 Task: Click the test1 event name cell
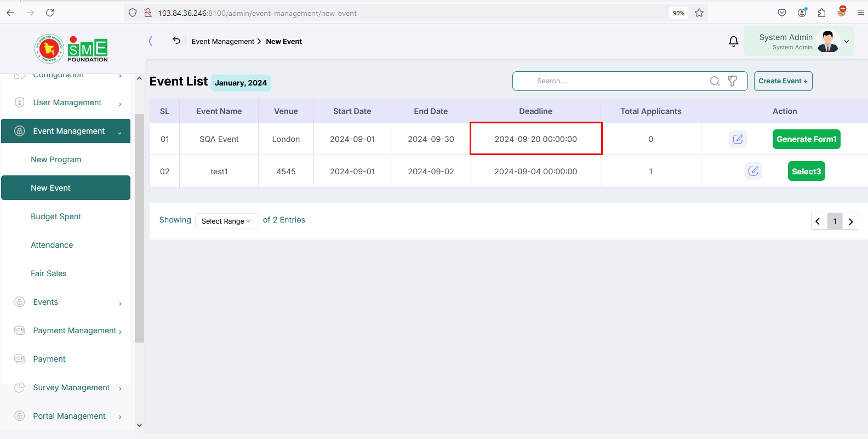tap(219, 172)
